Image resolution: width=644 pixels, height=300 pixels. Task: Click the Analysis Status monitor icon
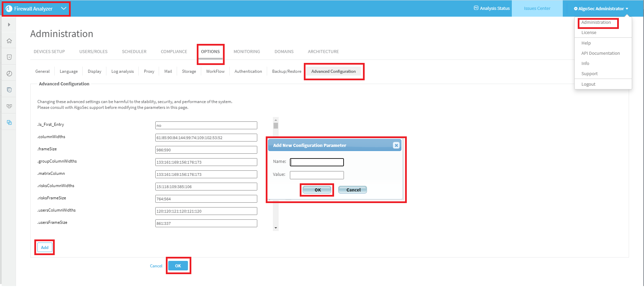(476, 8)
